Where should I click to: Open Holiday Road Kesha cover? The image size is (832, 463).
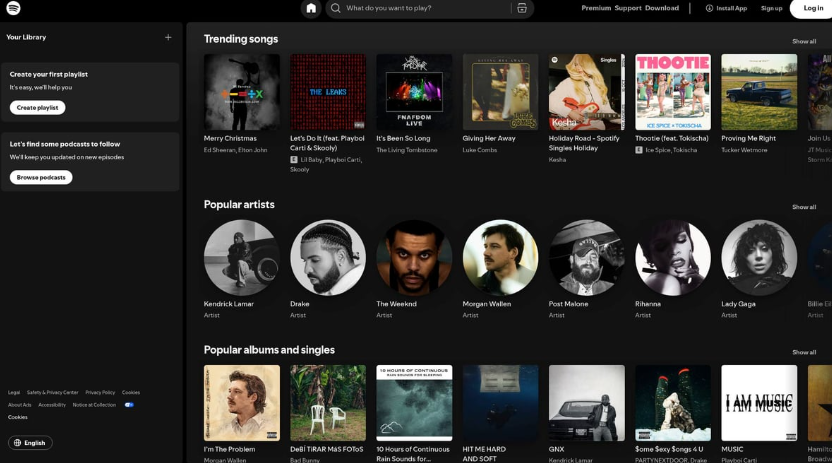[586, 92]
